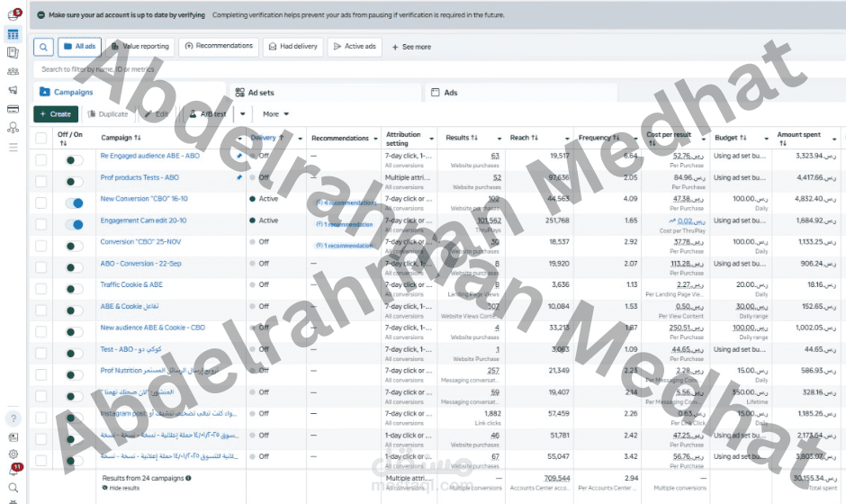Viewport: 846px width, 504px height.
Task: Tick checkbox for ABO - Conversion - 22-Sep row
Action: click(x=41, y=267)
